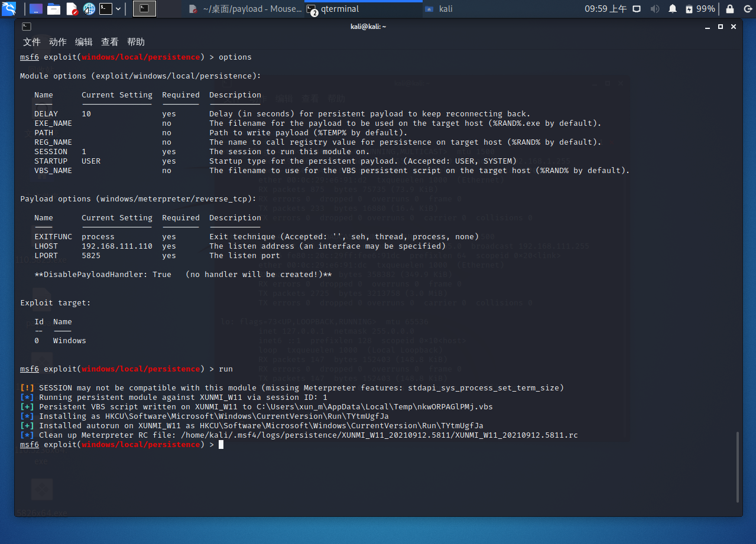Image resolution: width=756 pixels, height=544 pixels.
Task: Switch to kali file manager taskbar window
Action: (440, 9)
